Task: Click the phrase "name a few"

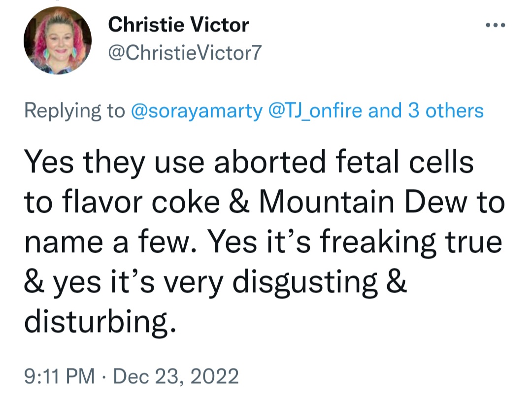Action: [112, 243]
